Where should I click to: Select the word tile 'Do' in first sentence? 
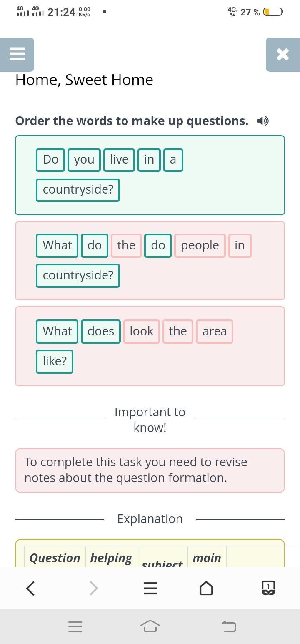pyautogui.click(x=50, y=160)
